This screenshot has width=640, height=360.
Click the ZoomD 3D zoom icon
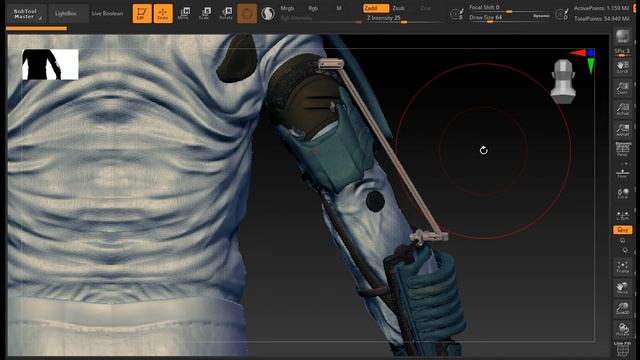click(x=622, y=308)
